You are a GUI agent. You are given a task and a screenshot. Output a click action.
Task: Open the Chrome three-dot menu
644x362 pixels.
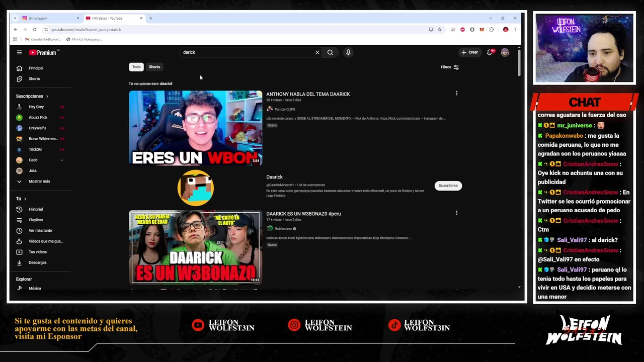tap(515, 30)
